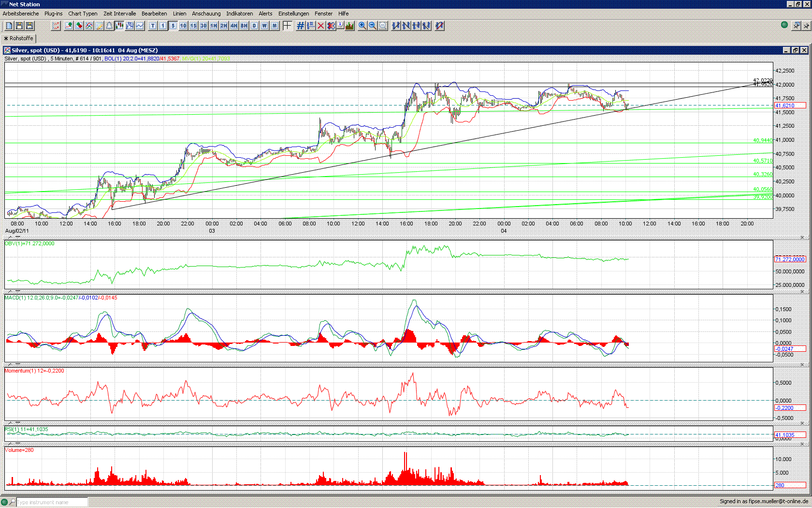Open the Bearbeiten menu
Viewport: 812px width, 508px height.
pyautogui.click(x=154, y=14)
